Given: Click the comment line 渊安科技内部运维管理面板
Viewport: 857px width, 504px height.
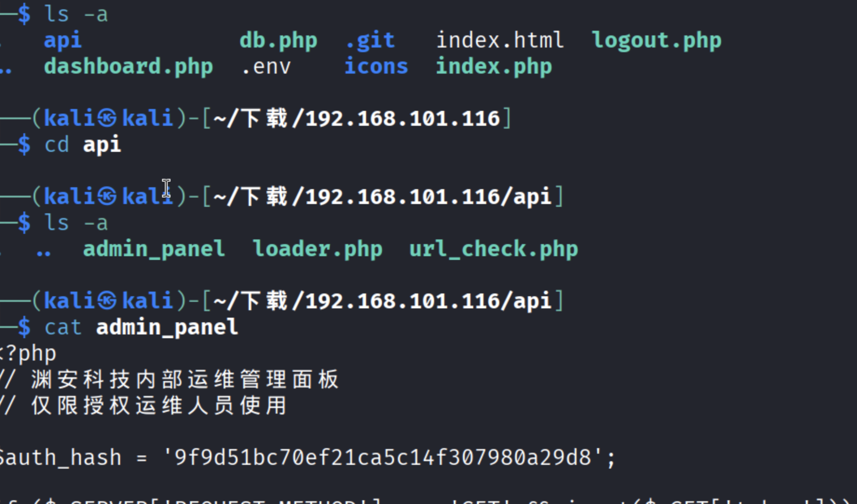Looking at the screenshot, I should [184, 380].
